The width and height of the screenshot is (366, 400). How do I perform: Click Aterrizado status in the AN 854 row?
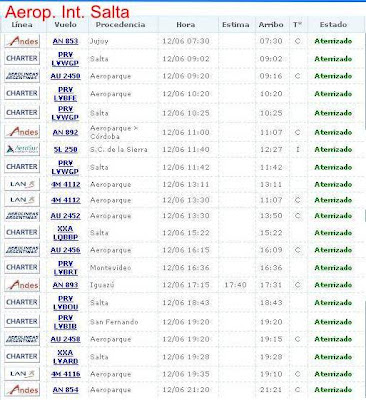coord(333,390)
